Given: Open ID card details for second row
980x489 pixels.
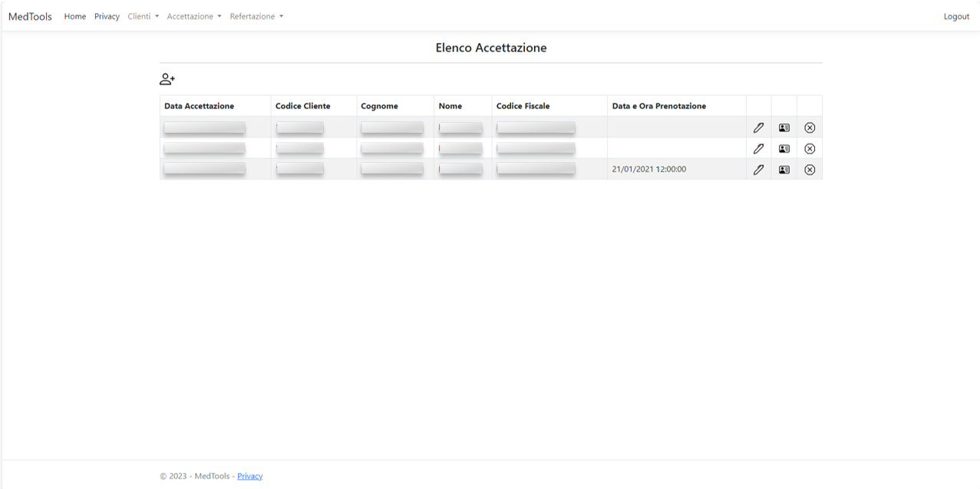Looking at the screenshot, I should coord(784,149).
